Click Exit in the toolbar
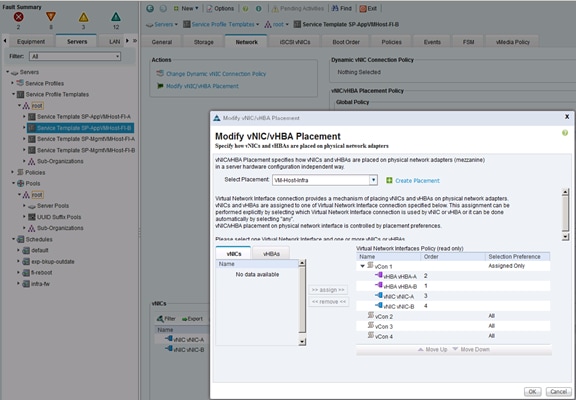 tap(368, 8)
